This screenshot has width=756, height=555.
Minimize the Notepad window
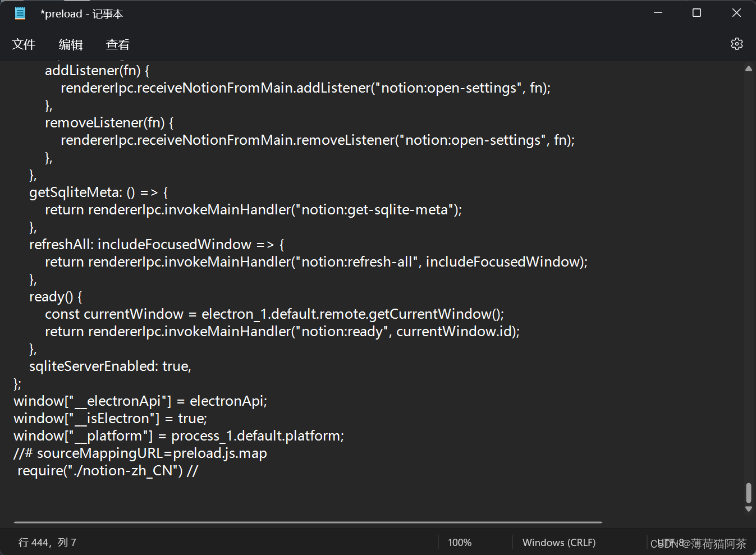pyautogui.click(x=658, y=13)
